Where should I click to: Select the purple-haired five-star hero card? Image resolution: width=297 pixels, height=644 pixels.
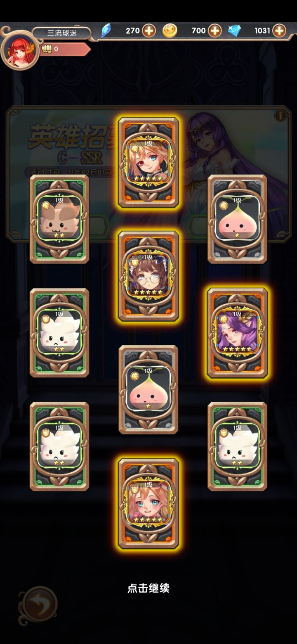238,333
